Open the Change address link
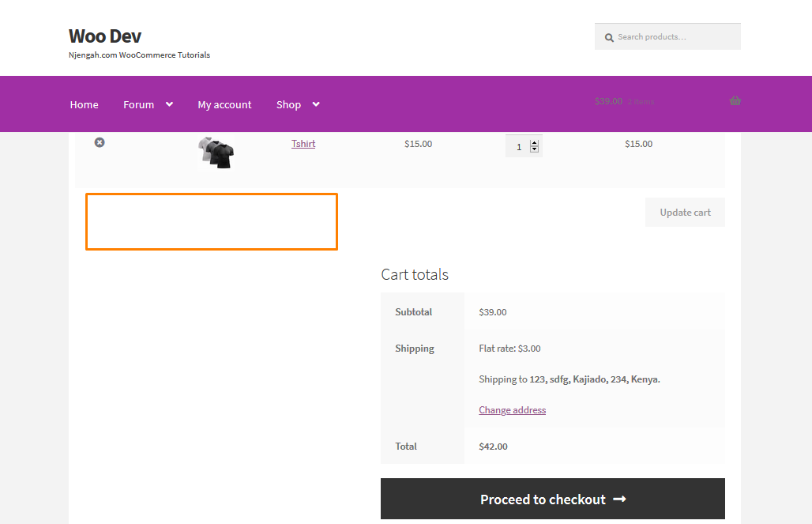 [512, 410]
